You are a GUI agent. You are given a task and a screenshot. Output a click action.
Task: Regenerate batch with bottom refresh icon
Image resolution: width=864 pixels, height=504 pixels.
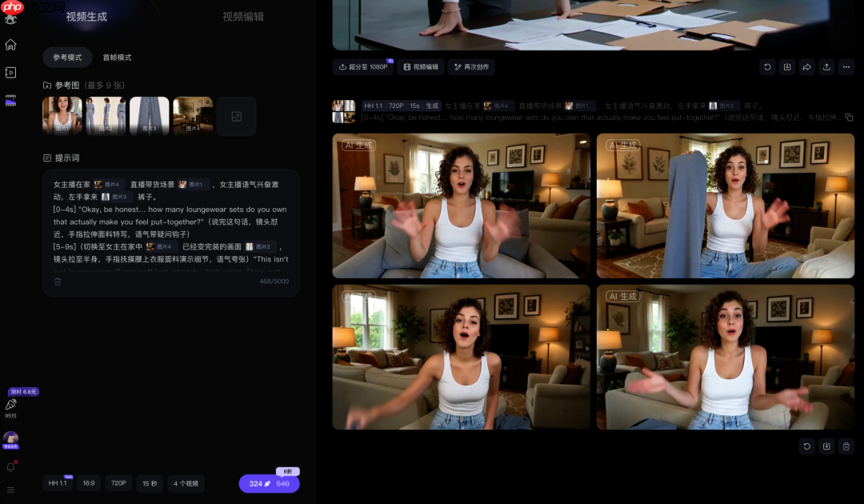[806, 446]
